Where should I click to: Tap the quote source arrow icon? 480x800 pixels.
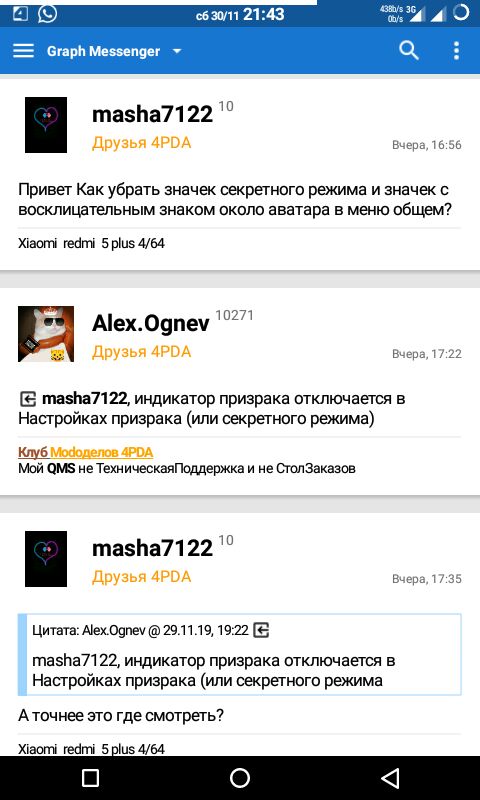point(261,631)
